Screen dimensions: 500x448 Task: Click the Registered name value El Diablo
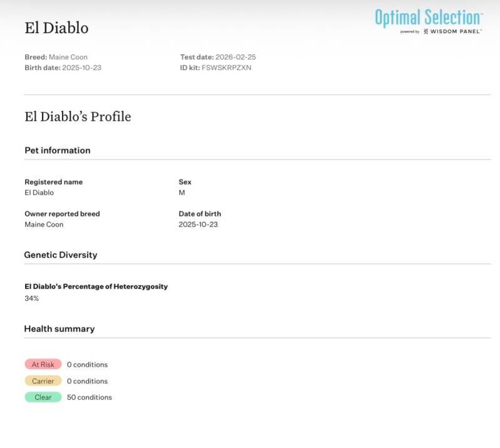pos(39,193)
